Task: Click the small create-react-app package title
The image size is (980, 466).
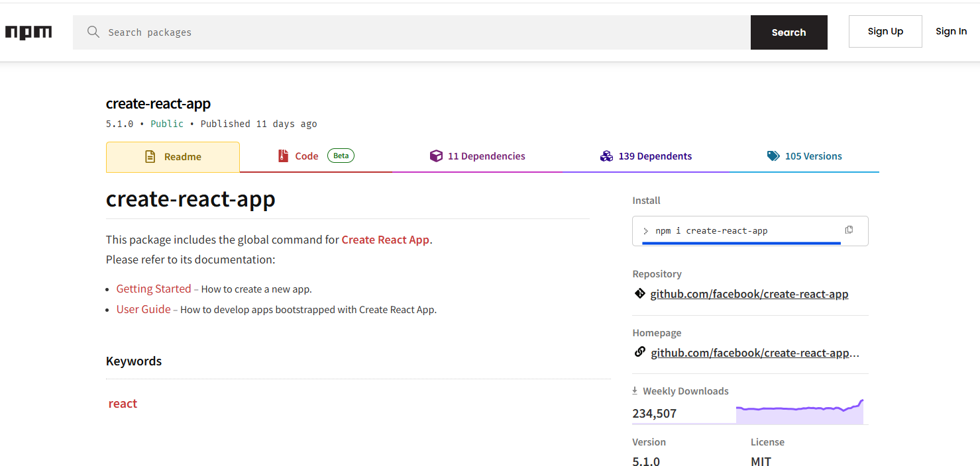Action: 158,103
